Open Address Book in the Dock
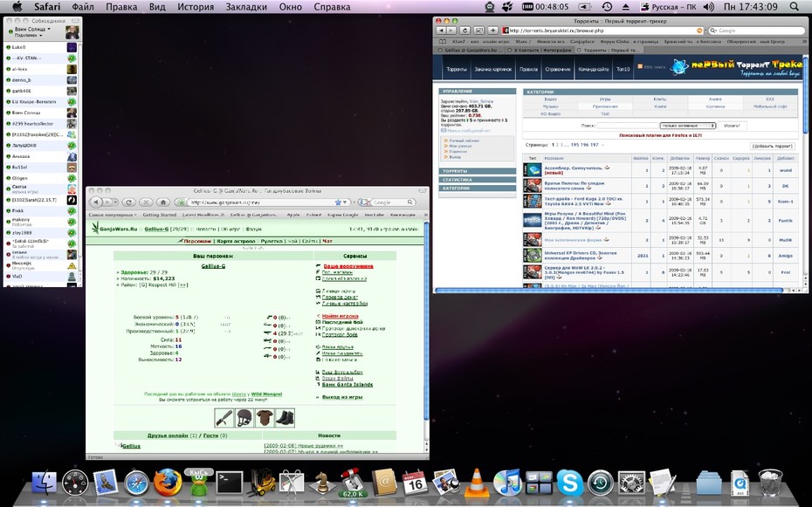812x507 pixels. [383, 483]
